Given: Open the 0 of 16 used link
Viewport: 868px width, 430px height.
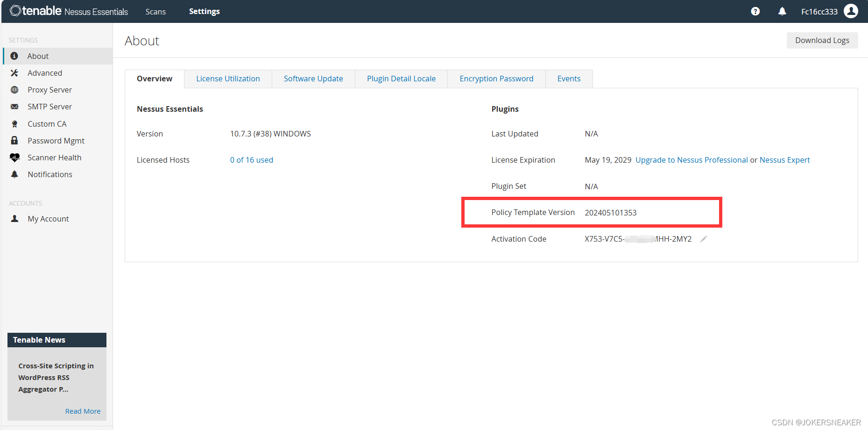Looking at the screenshot, I should pos(252,160).
